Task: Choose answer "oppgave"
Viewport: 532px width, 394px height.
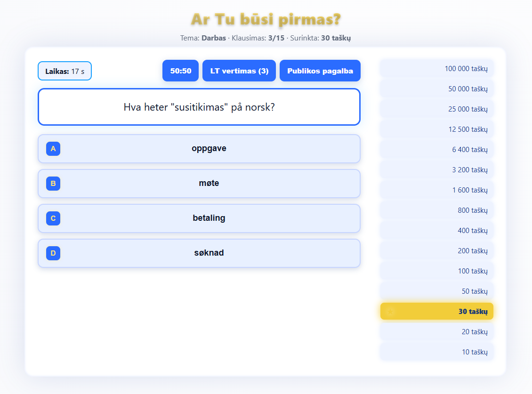Action: pyautogui.click(x=209, y=149)
